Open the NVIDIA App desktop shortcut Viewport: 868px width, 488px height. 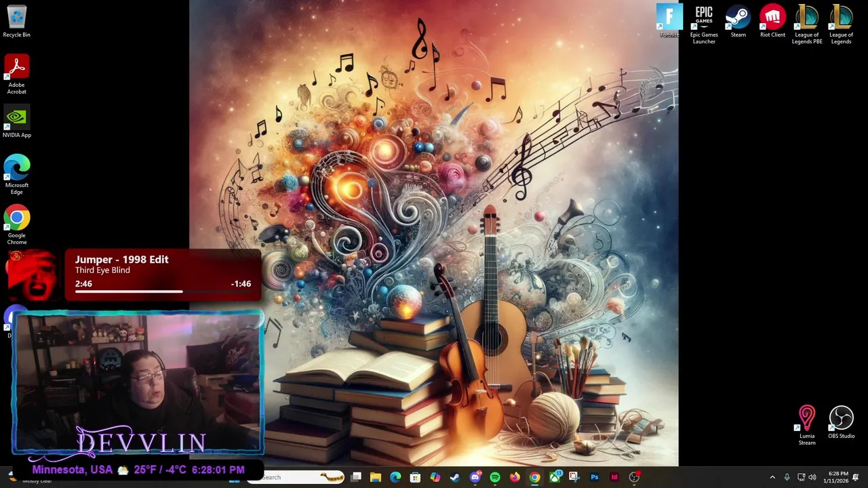click(x=16, y=122)
